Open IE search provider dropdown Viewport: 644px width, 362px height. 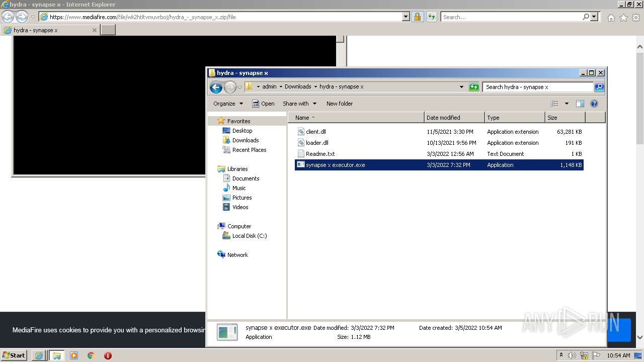(595, 17)
